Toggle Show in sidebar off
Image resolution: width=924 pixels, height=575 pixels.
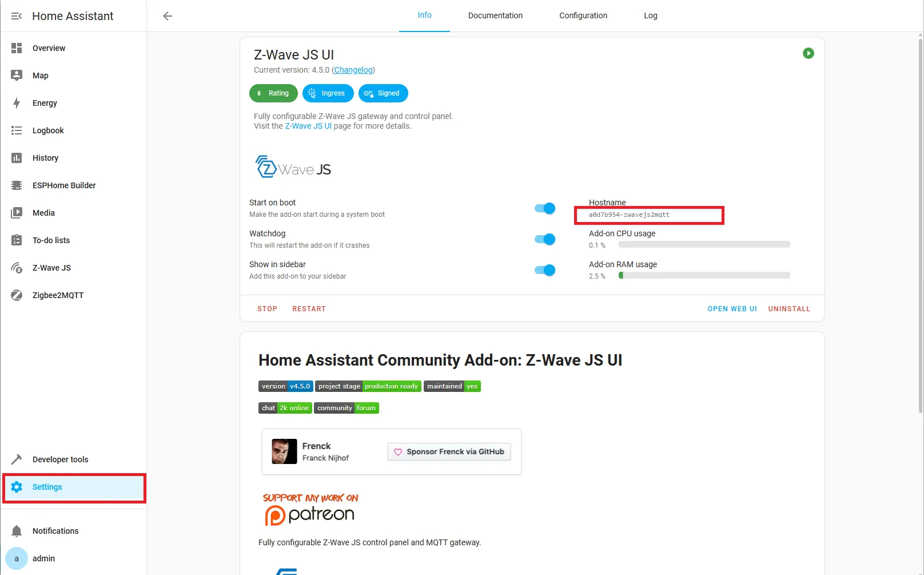(544, 270)
